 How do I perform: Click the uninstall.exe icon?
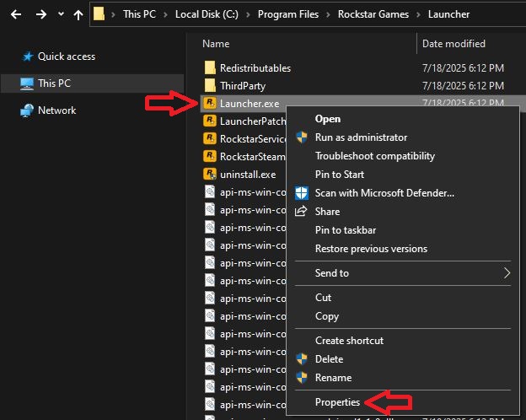[210, 175]
